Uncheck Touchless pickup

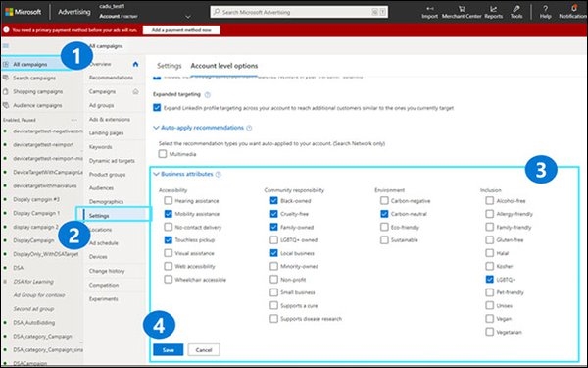(169, 240)
